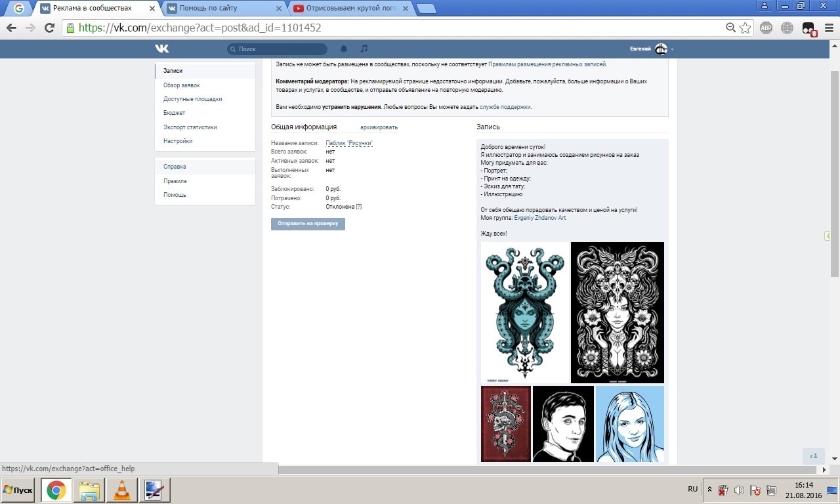Go forward in browser history
Screen dimensions: 840x504
point(30,28)
